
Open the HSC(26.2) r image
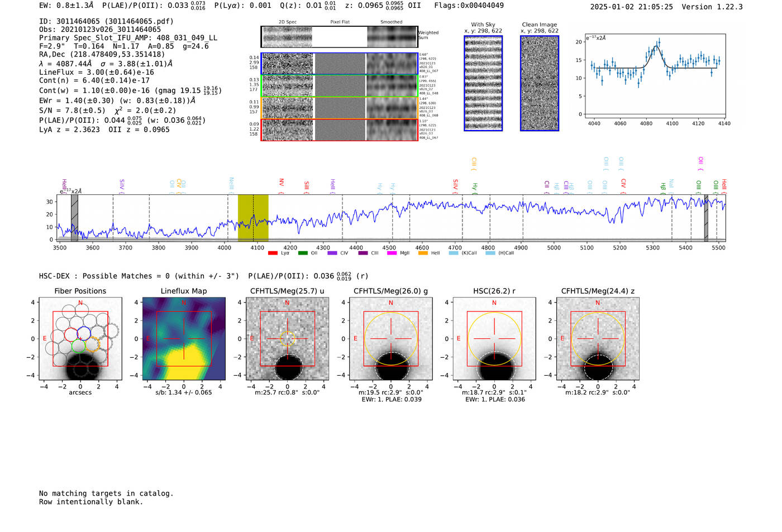[x=494, y=339]
